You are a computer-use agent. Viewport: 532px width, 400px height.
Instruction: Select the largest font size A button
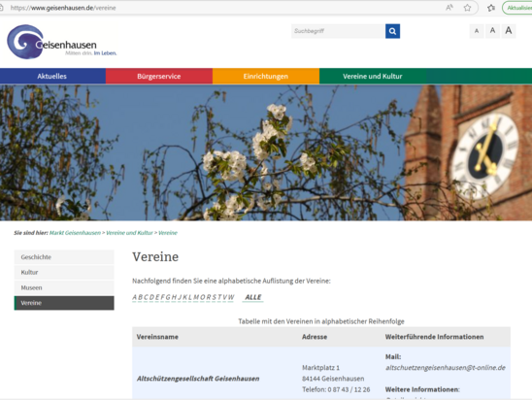coord(509,31)
